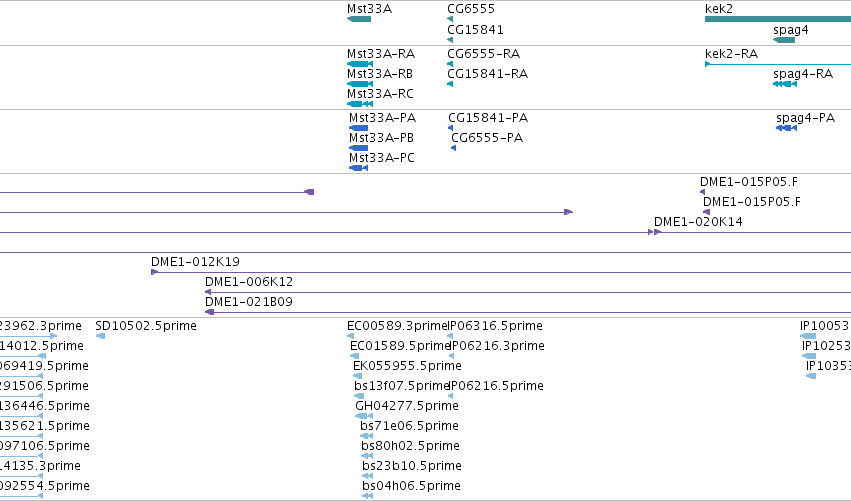This screenshot has width=851, height=501.
Task: Select the kek2-RA transcript label
Action: click(x=731, y=54)
